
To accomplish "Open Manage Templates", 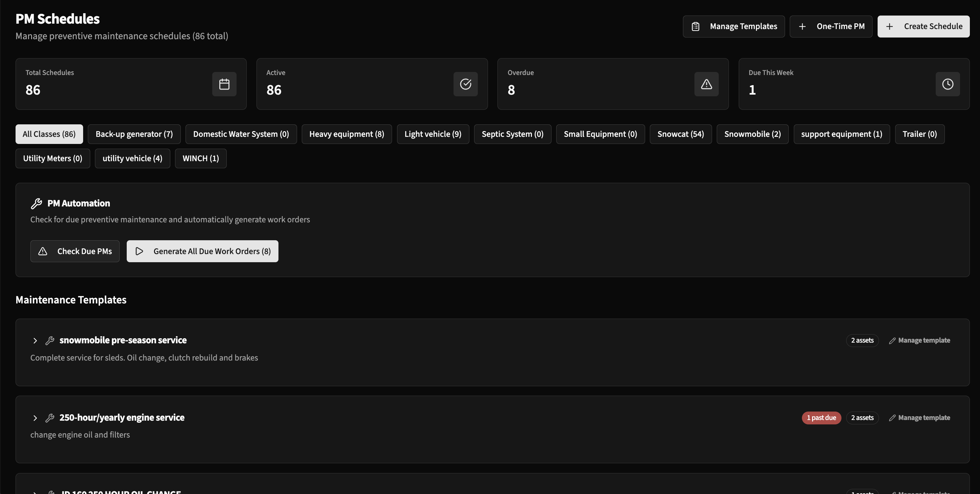I will tap(733, 26).
